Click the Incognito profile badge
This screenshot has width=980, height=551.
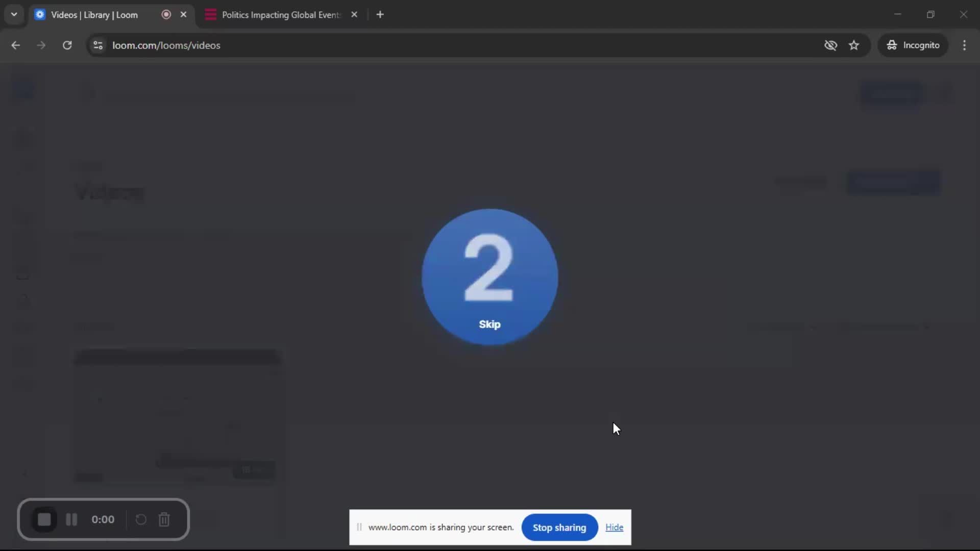[x=913, y=45]
